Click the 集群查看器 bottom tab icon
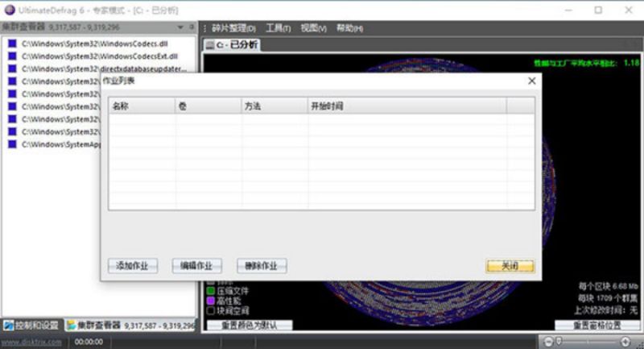The width and height of the screenshot is (644, 349). coord(72,326)
